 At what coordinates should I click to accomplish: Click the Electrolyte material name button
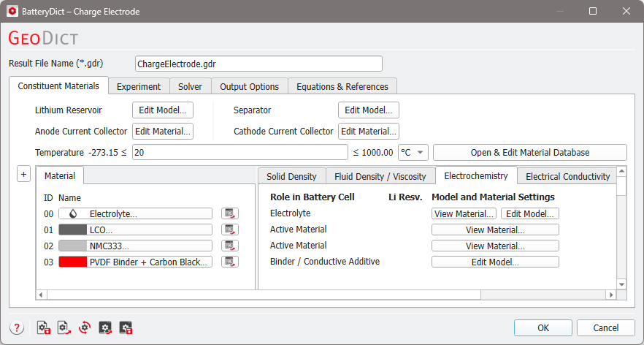(x=136, y=213)
